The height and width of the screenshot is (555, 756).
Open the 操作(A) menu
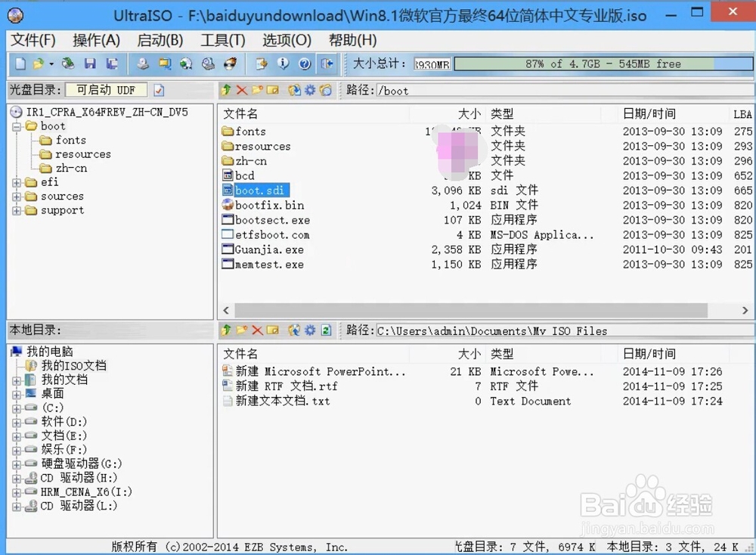point(97,40)
